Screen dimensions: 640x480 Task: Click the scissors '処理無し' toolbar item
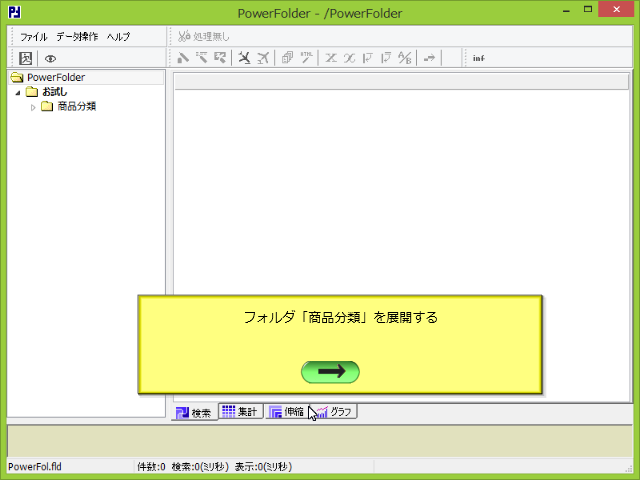click(204, 37)
